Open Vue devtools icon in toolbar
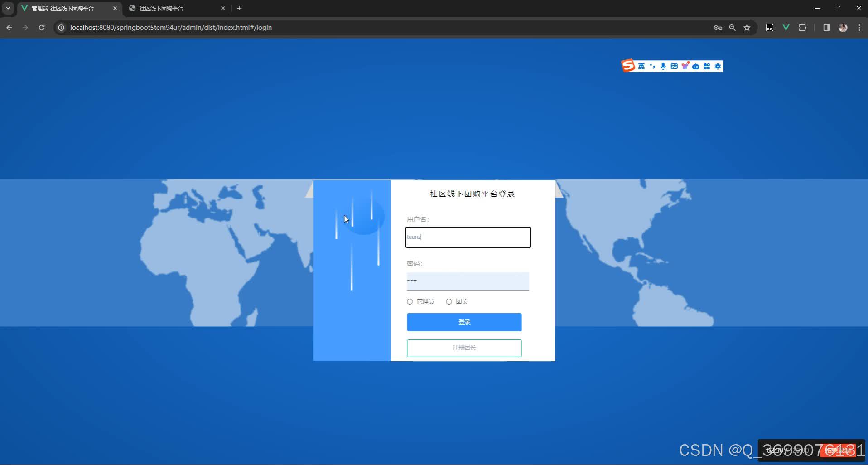 [x=786, y=28]
